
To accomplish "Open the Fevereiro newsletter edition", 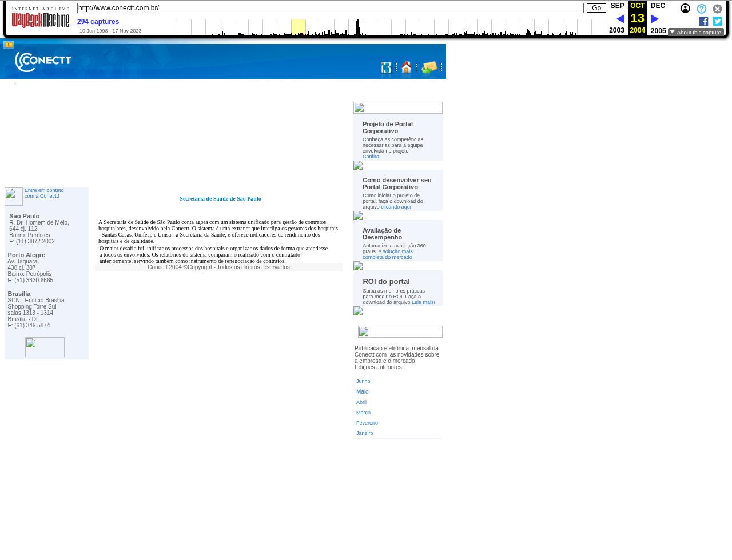I will click(x=367, y=423).
